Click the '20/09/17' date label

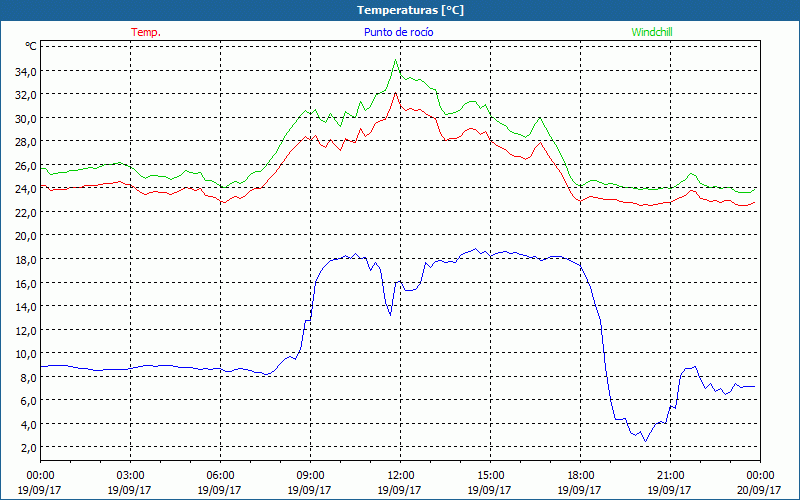760,490
